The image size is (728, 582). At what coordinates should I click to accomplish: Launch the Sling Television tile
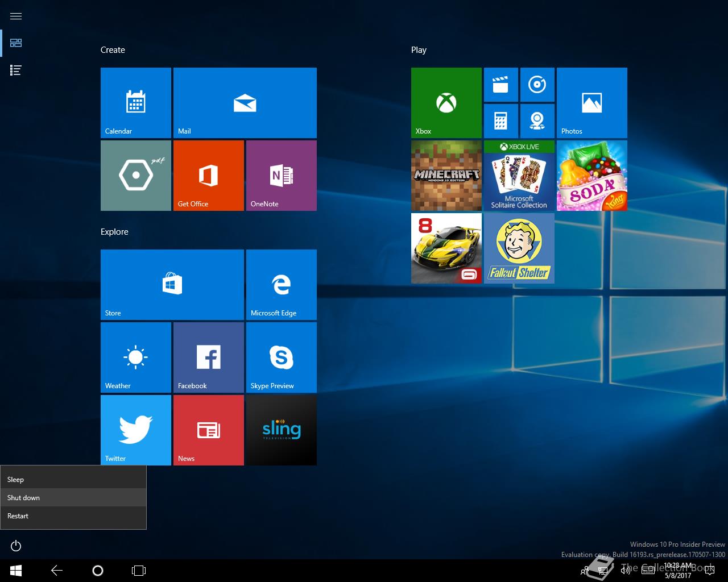pyautogui.click(x=282, y=430)
